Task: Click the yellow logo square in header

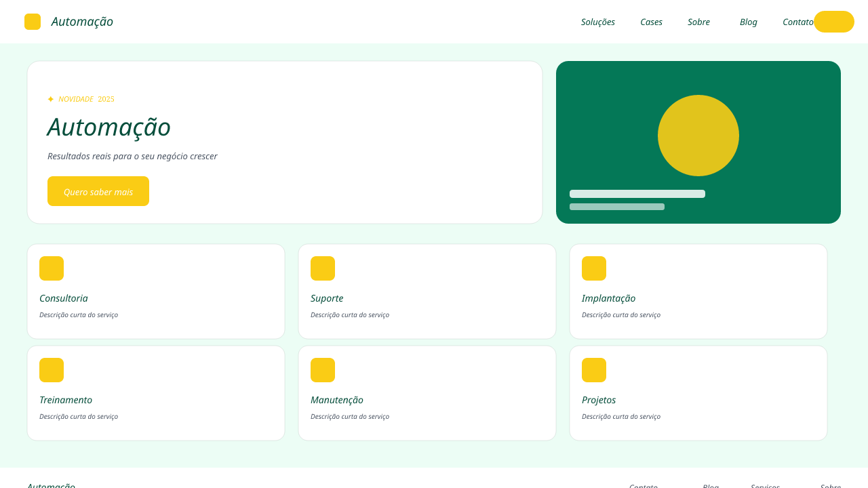Action: (x=33, y=22)
